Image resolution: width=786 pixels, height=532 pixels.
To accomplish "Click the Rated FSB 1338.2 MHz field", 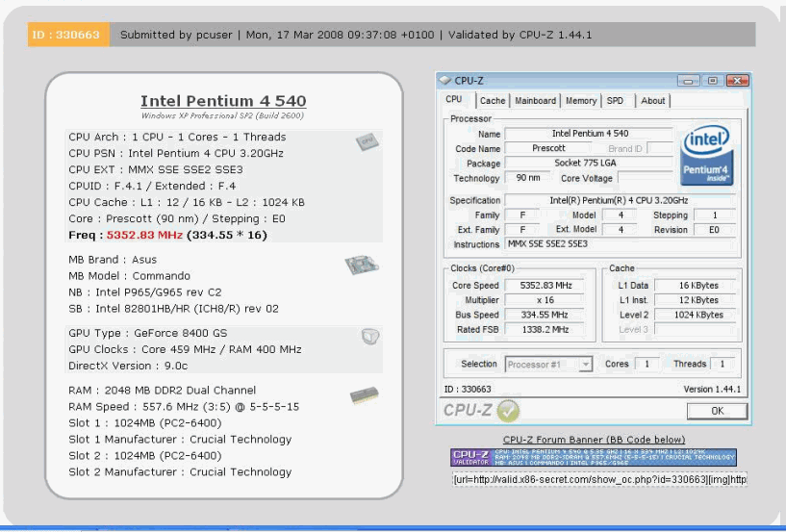I will (545, 329).
